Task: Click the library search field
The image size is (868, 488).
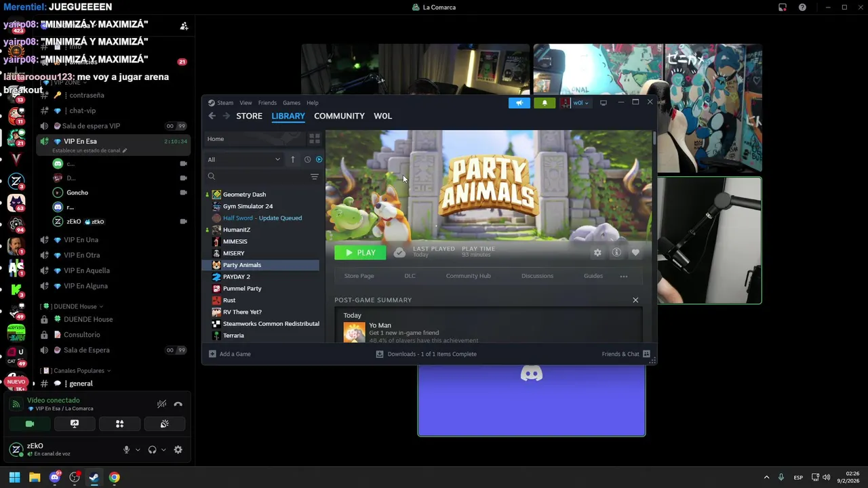Action: pyautogui.click(x=256, y=177)
